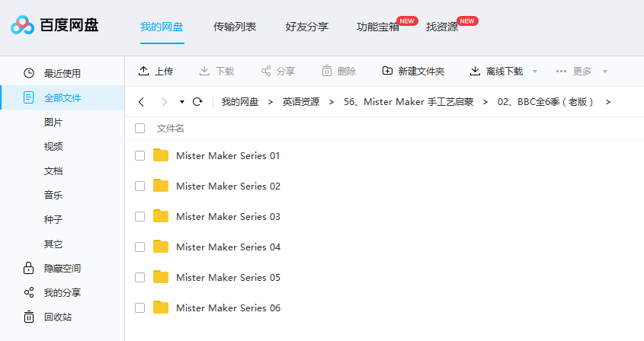Select 种子 in the sidebar
This screenshot has height=341, width=644.
tap(53, 219)
